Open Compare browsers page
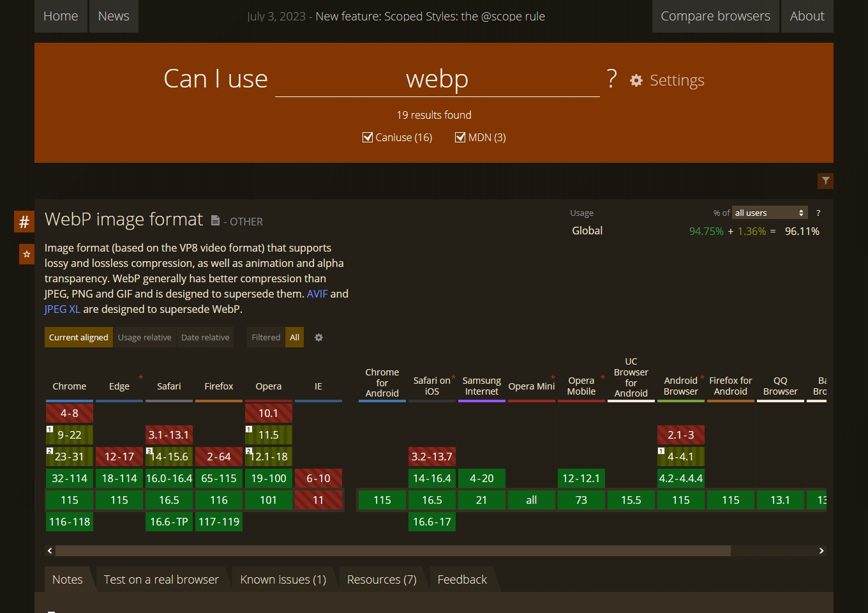The height and width of the screenshot is (613, 868). pos(715,16)
